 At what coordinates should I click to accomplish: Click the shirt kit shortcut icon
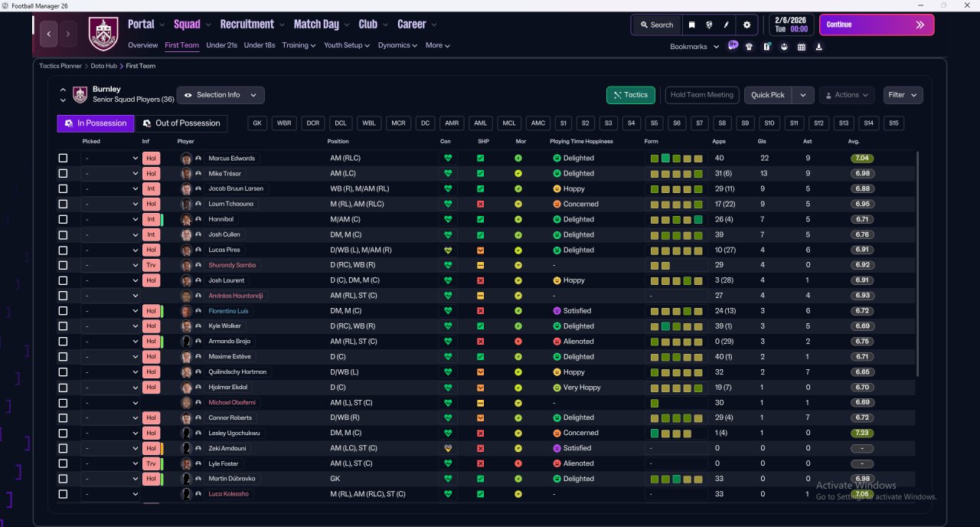point(749,47)
